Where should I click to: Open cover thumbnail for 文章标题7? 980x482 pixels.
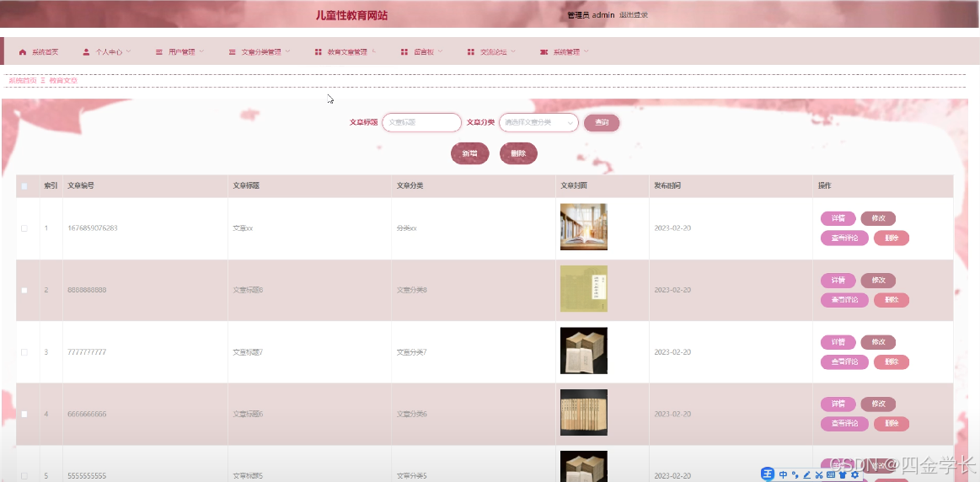click(584, 351)
